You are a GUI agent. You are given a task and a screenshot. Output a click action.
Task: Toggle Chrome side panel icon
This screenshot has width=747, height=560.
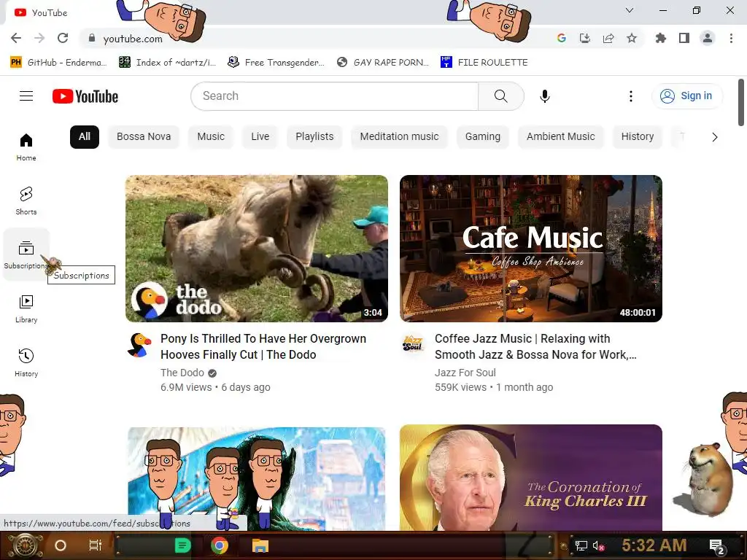pyautogui.click(x=684, y=38)
